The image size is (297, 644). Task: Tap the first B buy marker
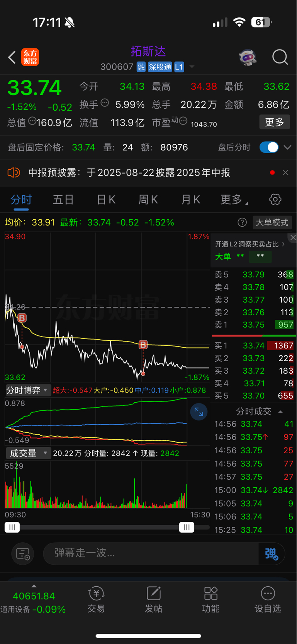[22, 318]
